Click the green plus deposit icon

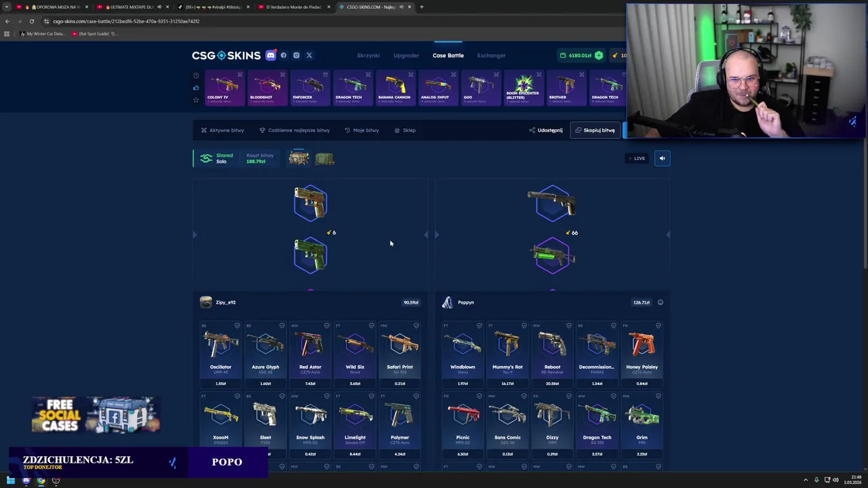[x=599, y=56]
